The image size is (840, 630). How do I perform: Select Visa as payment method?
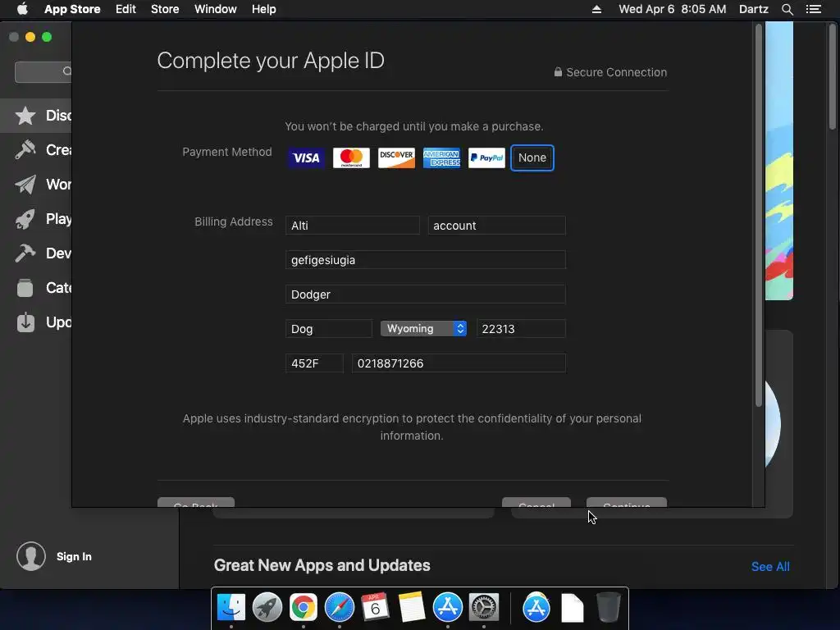[x=306, y=158]
